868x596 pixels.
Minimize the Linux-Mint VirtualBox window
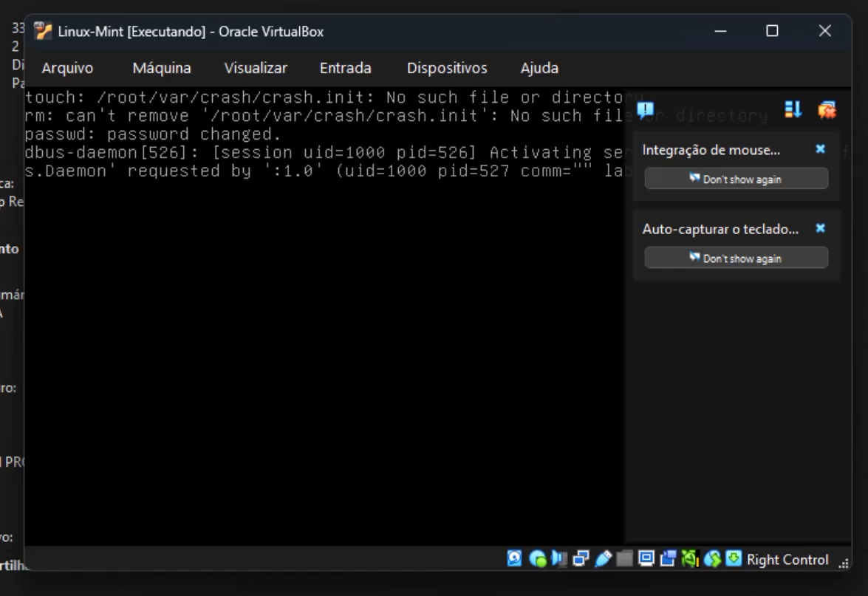coord(720,31)
